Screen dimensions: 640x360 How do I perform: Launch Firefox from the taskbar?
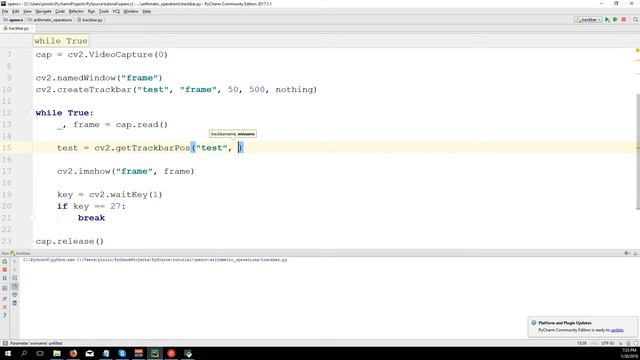click(x=73, y=353)
